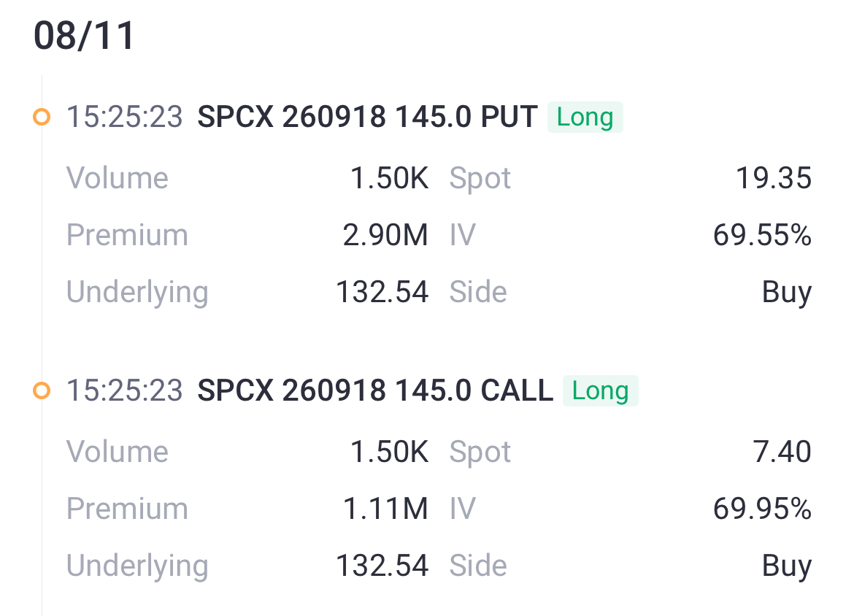
Task: Click PUT trade Volume 1.50K value
Action: click(390, 178)
